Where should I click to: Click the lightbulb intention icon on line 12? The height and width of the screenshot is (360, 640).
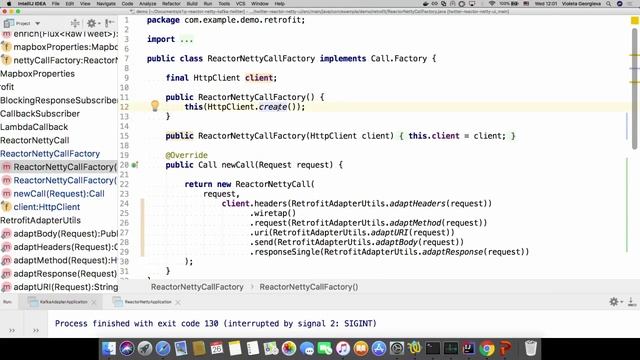point(155,106)
